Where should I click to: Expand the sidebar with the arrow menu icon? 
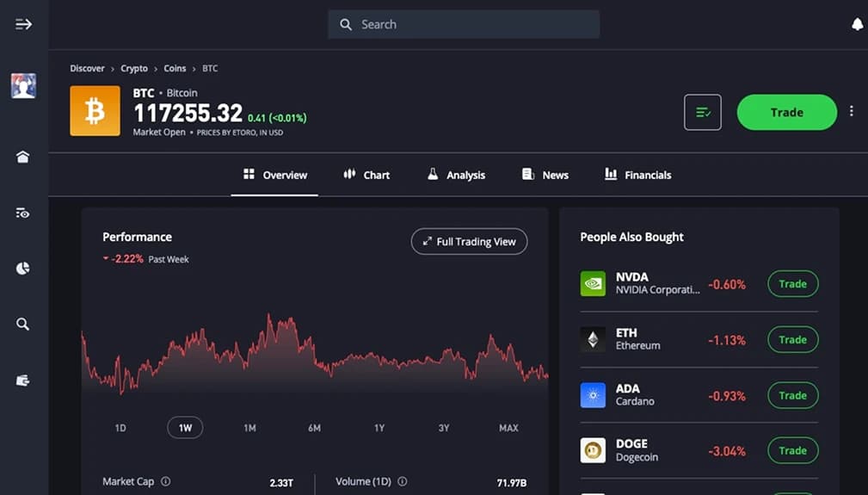[23, 24]
